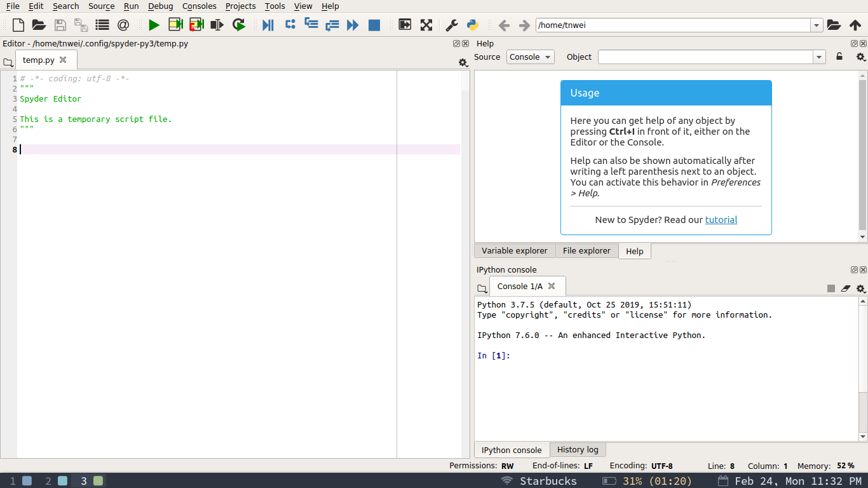Open the Tools menu
Viewport: 868px width, 488px height.
click(275, 6)
